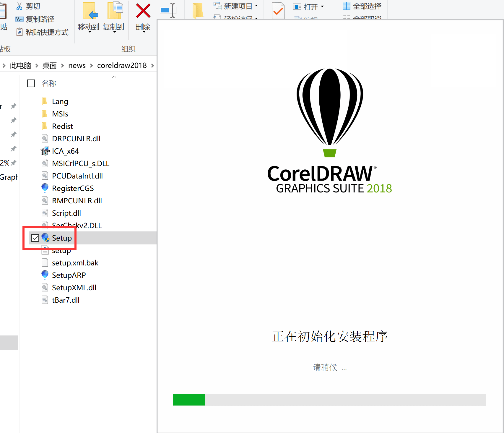Toggle the select-all checkbox above 名称 column
The image size is (504, 433).
31,83
